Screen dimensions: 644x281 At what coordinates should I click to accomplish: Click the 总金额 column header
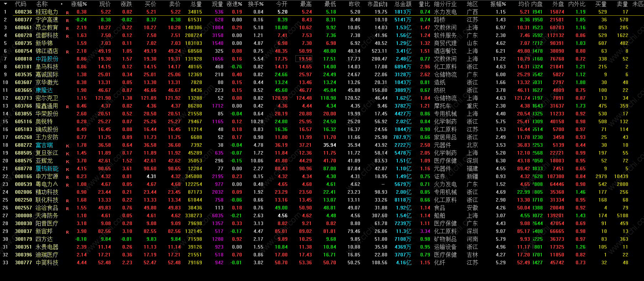point(403,4)
